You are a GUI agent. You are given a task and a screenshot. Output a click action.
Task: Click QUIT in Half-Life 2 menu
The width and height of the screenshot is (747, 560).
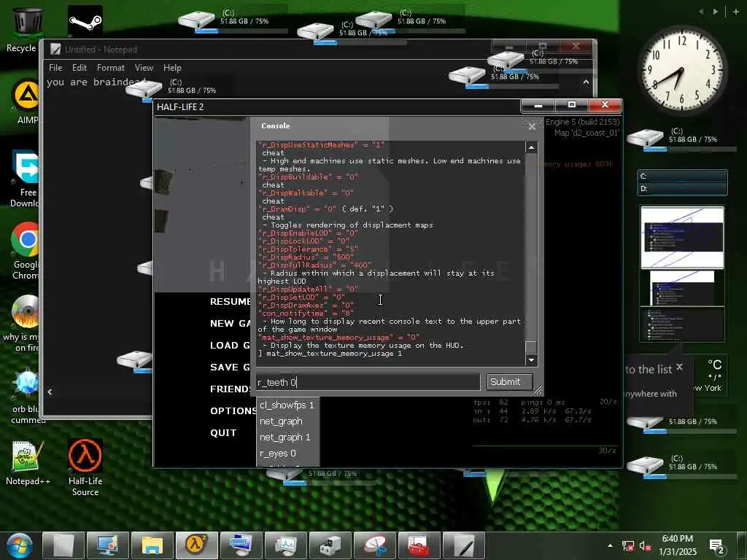tap(223, 433)
